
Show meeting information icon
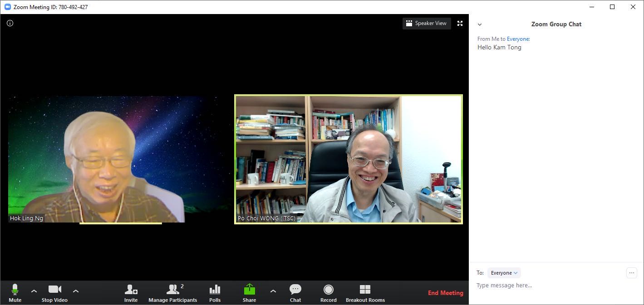(x=10, y=23)
